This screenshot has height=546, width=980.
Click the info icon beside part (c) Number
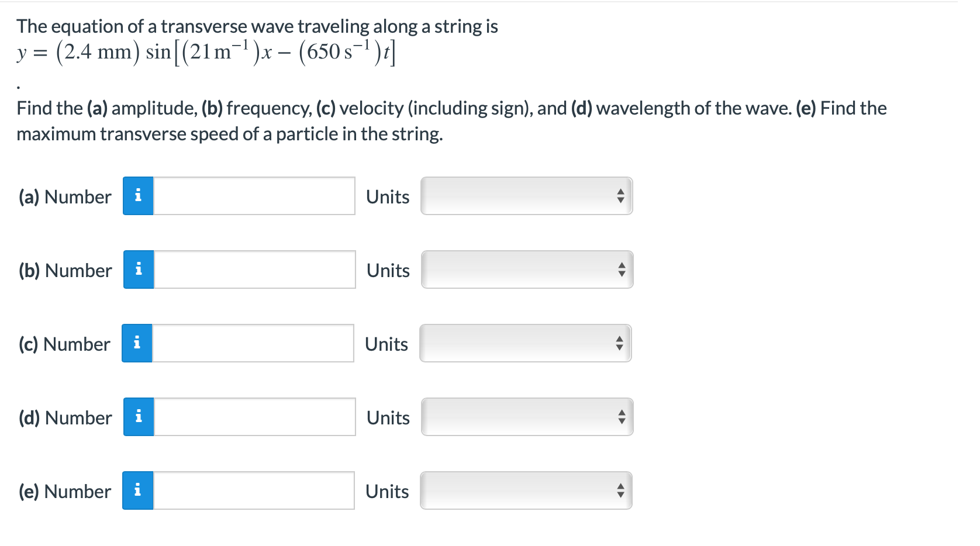[137, 344]
